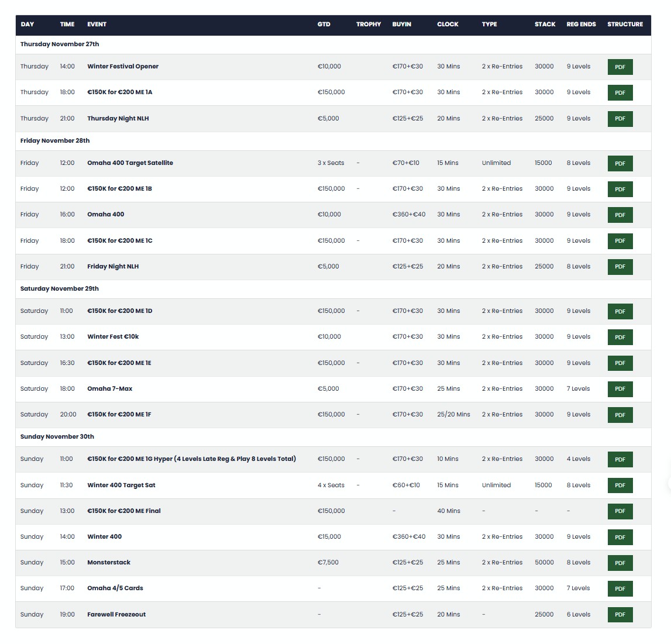
Task: Click the Winter 400 Target Sat event
Action: click(121, 485)
